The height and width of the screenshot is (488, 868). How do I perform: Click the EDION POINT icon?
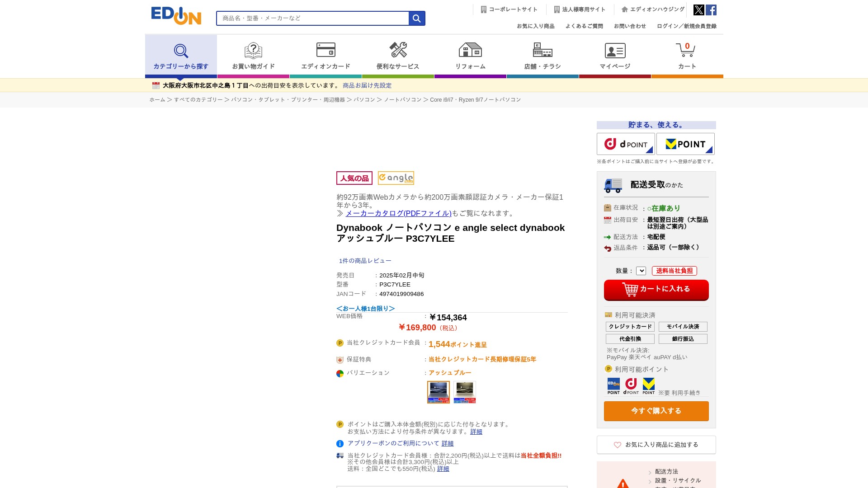point(613,386)
